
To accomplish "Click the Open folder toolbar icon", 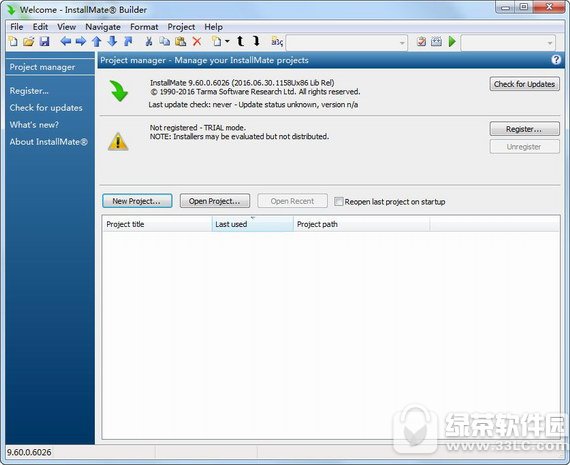I will (28, 41).
